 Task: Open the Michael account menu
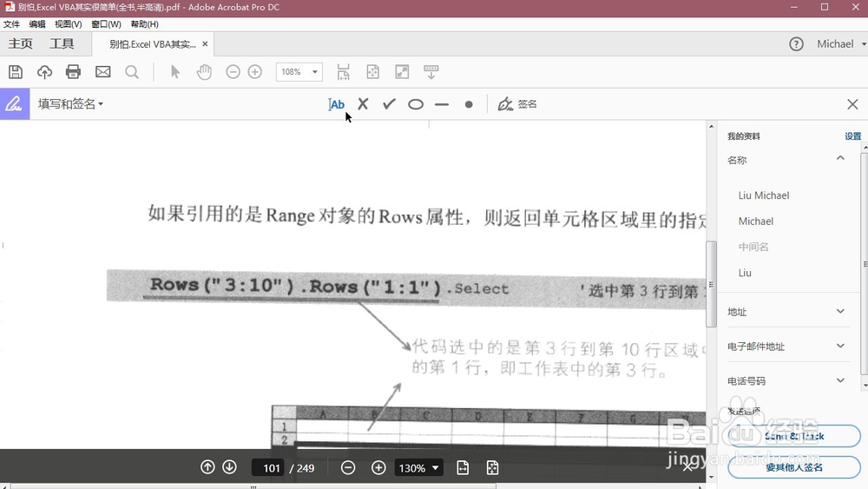coord(840,44)
